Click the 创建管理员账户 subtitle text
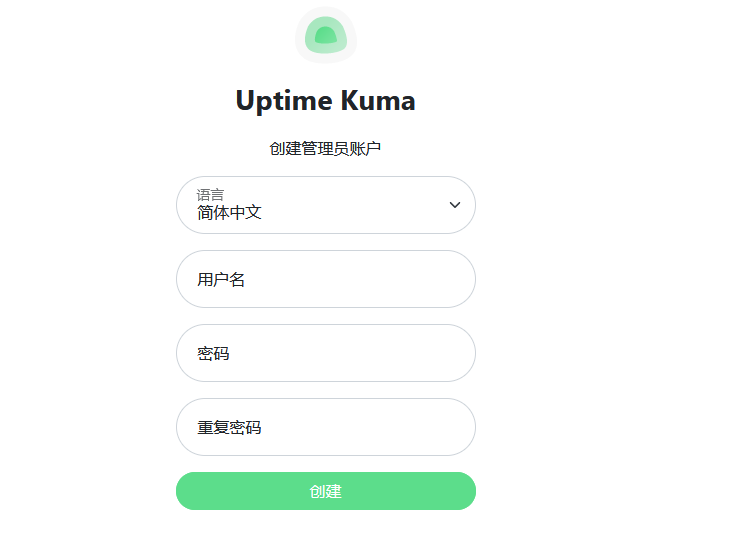 click(x=325, y=149)
